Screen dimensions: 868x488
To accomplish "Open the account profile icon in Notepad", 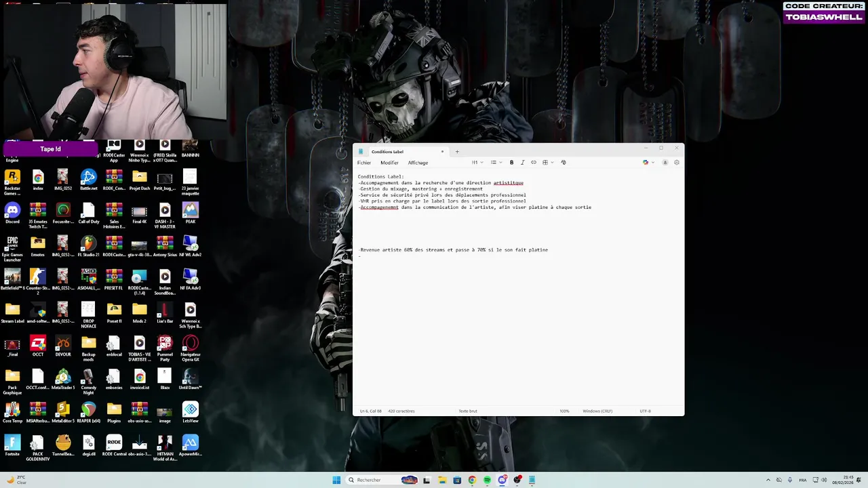I will pyautogui.click(x=665, y=163).
